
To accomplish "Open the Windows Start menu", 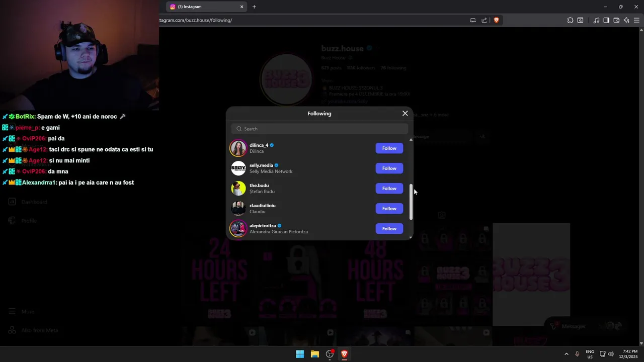I will [300, 354].
